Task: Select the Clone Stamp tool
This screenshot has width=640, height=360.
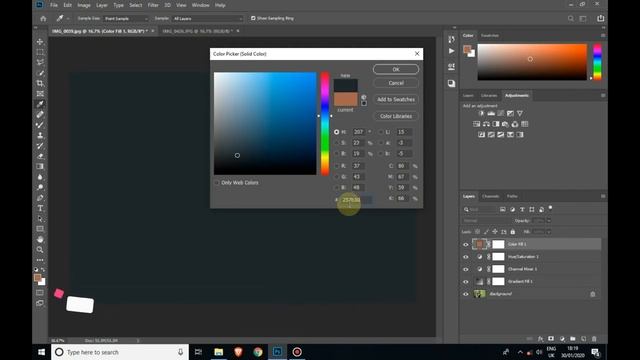Action: tap(40, 135)
